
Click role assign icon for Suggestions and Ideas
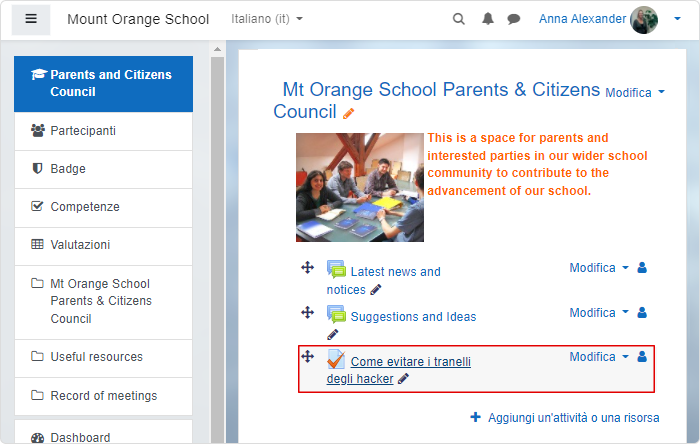[642, 312]
